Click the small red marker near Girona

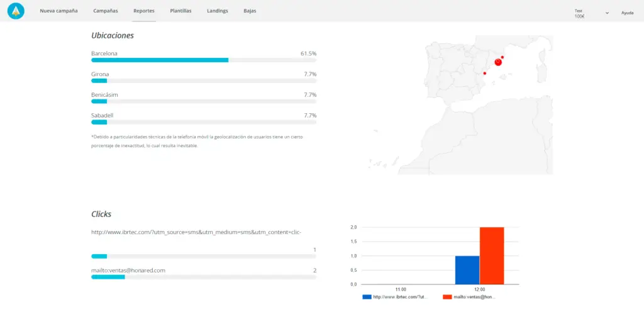pos(502,57)
